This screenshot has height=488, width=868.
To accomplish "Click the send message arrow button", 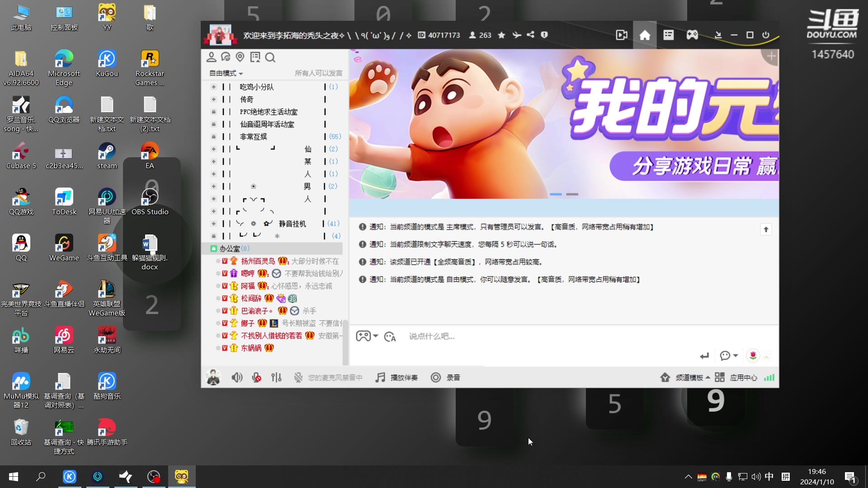I will pos(704,356).
